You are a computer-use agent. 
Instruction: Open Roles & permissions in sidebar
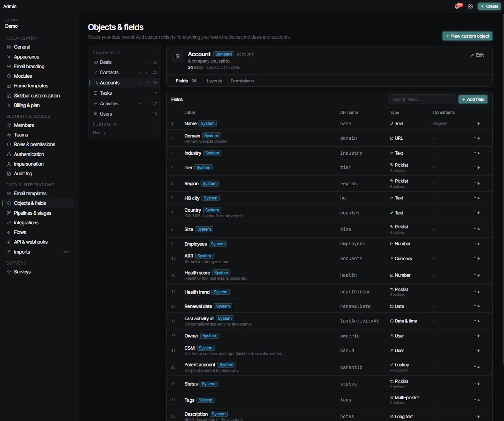click(x=38, y=144)
